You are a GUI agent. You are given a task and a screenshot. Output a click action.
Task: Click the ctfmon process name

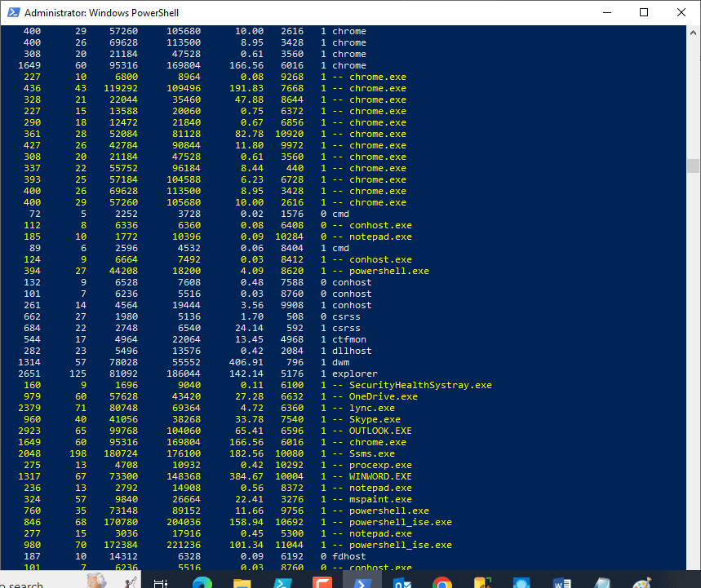tap(349, 339)
